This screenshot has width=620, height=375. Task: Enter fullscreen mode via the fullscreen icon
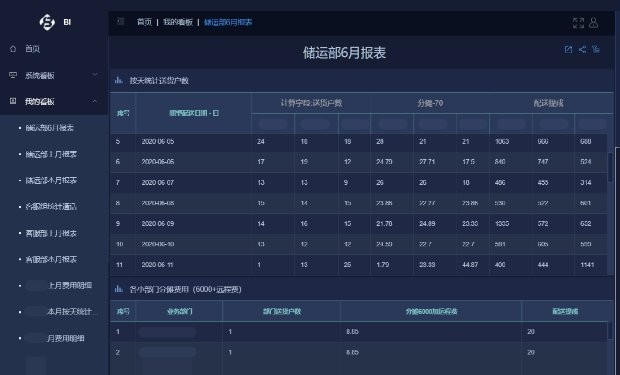578,23
